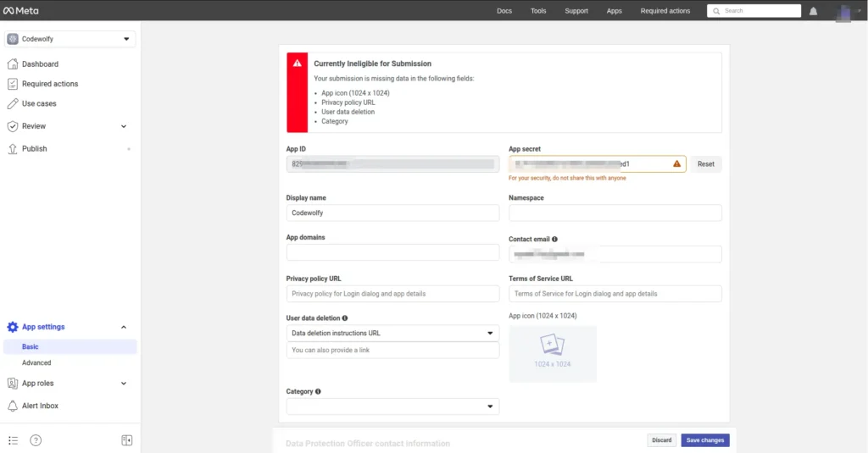
Task: Toggle the sidebar collapse panel icon
Action: 127,440
